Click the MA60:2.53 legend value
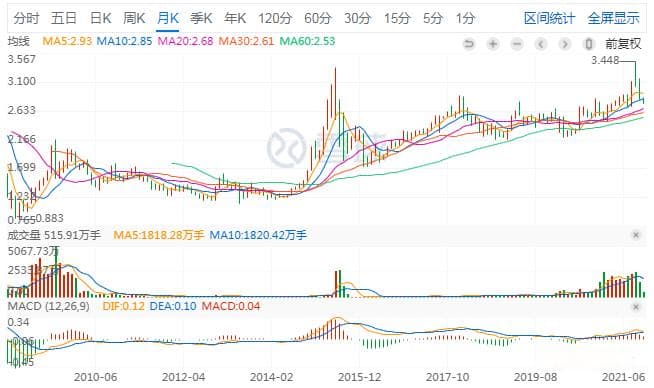Viewport: 654px width, 388px height. [x=307, y=41]
